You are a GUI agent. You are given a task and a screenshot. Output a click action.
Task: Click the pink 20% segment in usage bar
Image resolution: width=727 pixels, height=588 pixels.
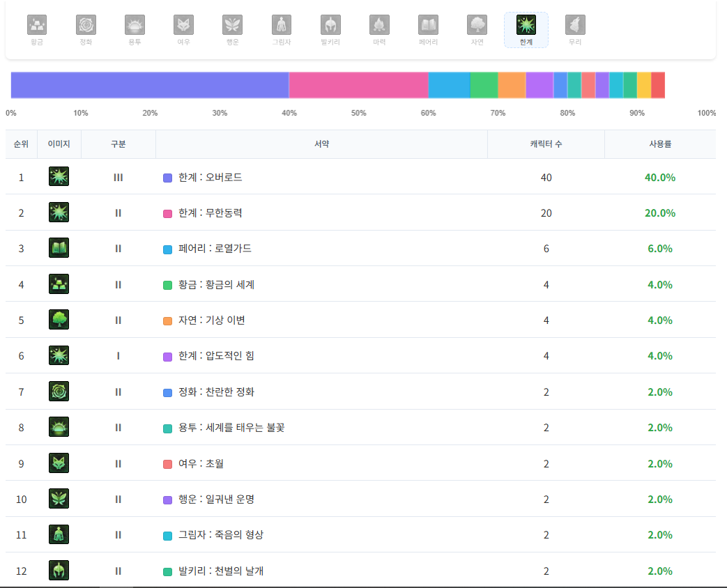point(358,85)
